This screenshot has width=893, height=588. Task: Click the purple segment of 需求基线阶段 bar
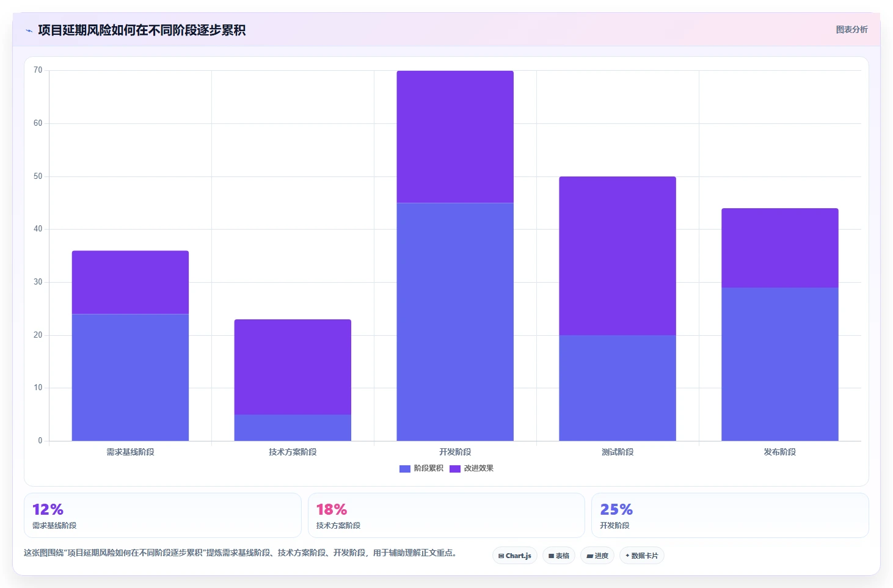point(130,282)
